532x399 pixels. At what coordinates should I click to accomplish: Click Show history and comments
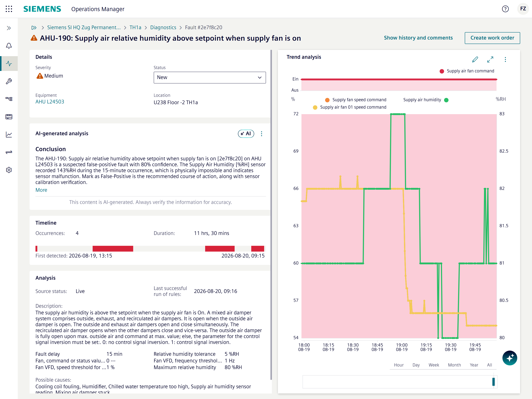[x=418, y=38]
